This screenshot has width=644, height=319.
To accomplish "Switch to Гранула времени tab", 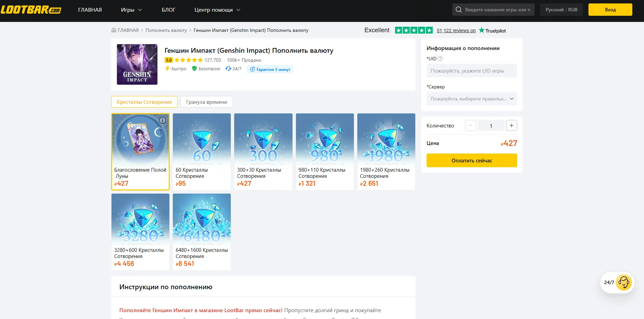I will (207, 102).
